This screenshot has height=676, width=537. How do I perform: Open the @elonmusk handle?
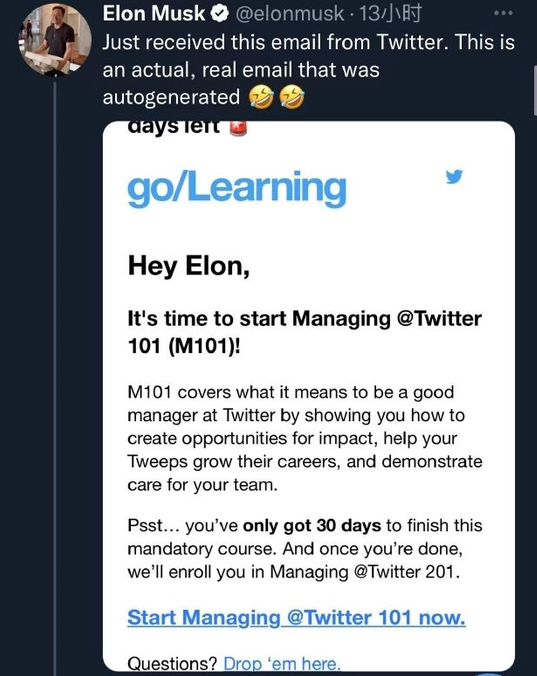coord(289,14)
